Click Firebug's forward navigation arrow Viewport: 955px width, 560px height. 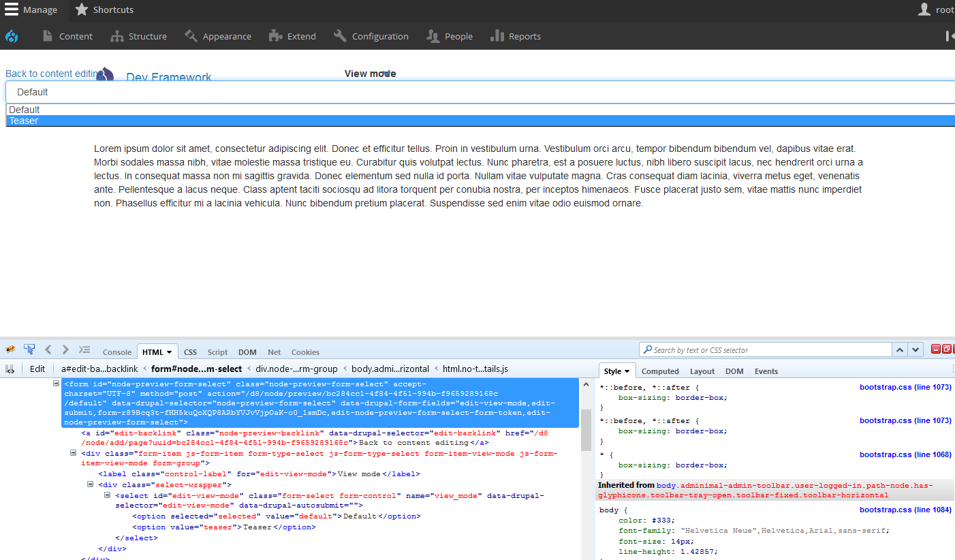(65, 349)
